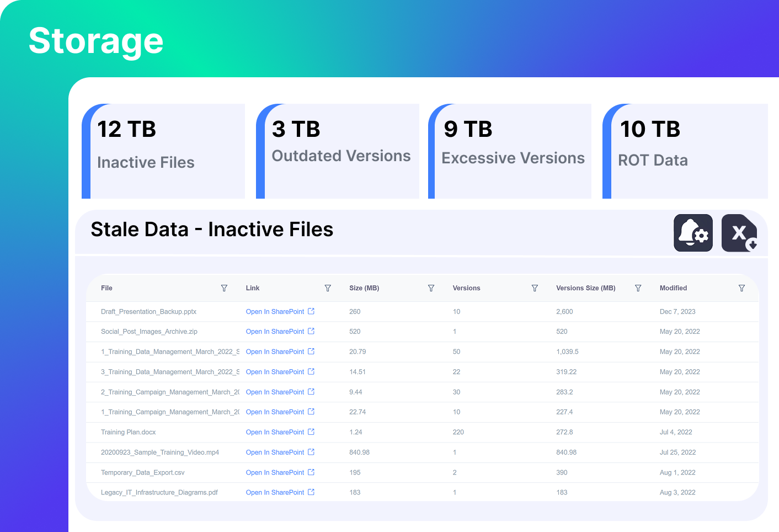The width and height of the screenshot is (779, 532).
Task: Open the notification alert settings bell icon
Action: pyautogui.click(x=693, y=233)
